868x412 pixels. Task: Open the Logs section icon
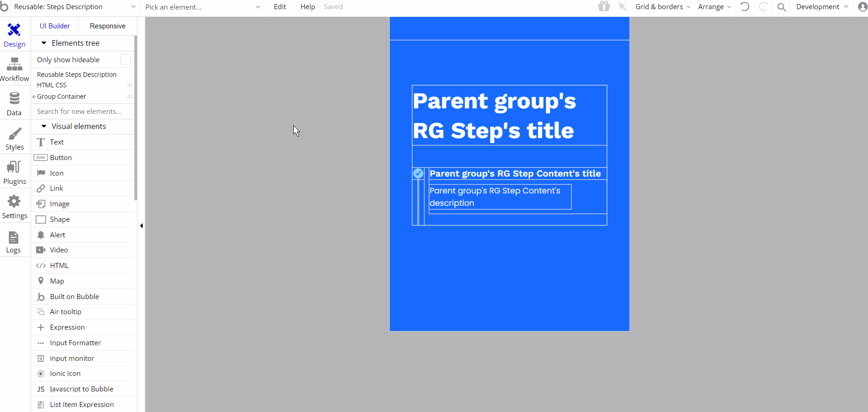13,237
